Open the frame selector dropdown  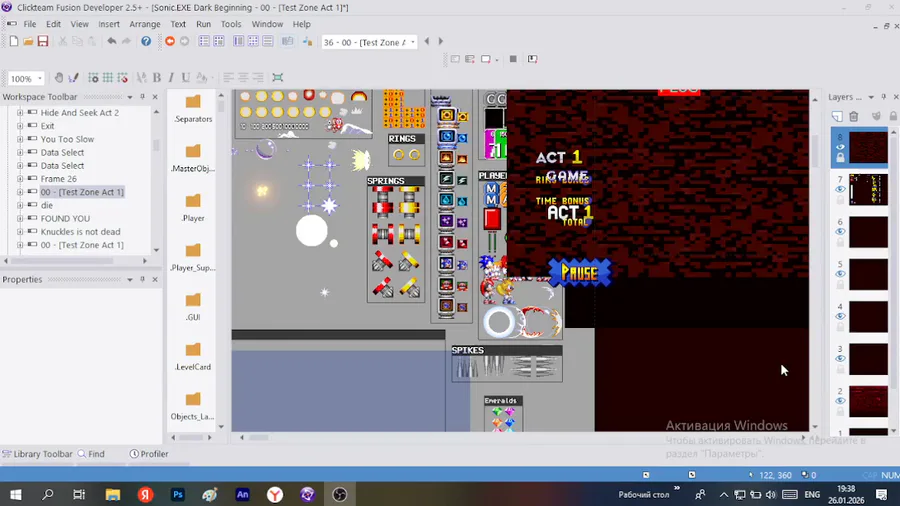[x=413, y=42]
